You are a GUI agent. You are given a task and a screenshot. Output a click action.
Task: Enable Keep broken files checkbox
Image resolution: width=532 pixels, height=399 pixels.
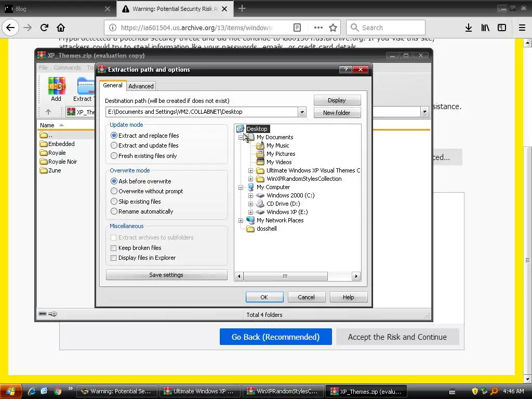pos(114,248)
